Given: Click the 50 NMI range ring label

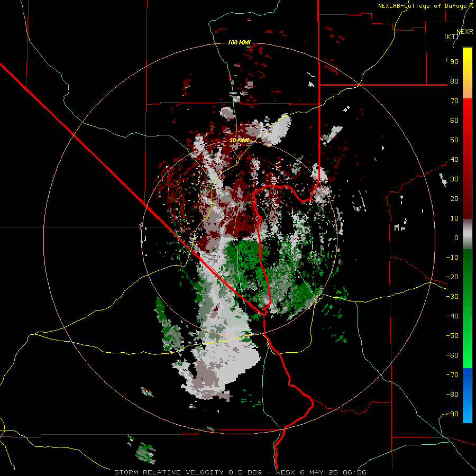Looking at the screenshot, I should (239, 140).
